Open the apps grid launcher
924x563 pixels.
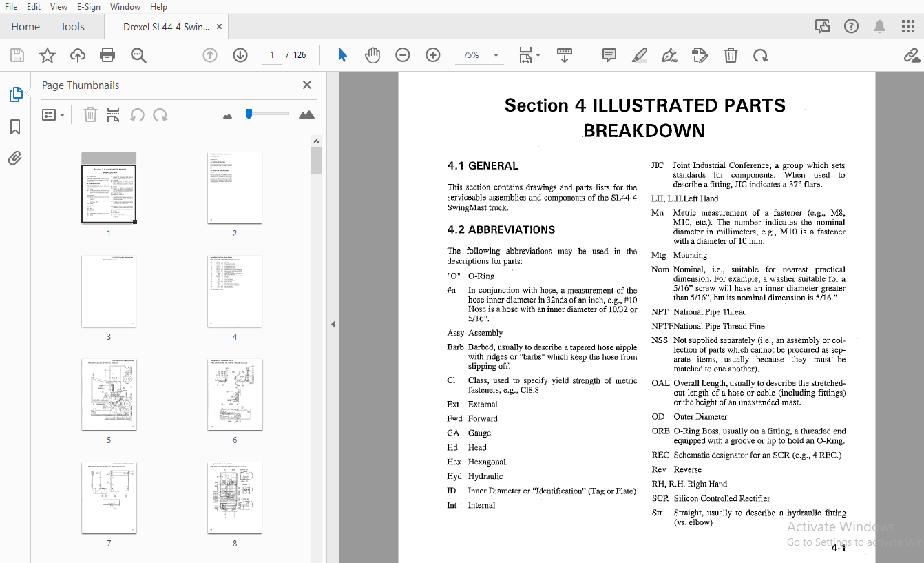pos(908,26)
